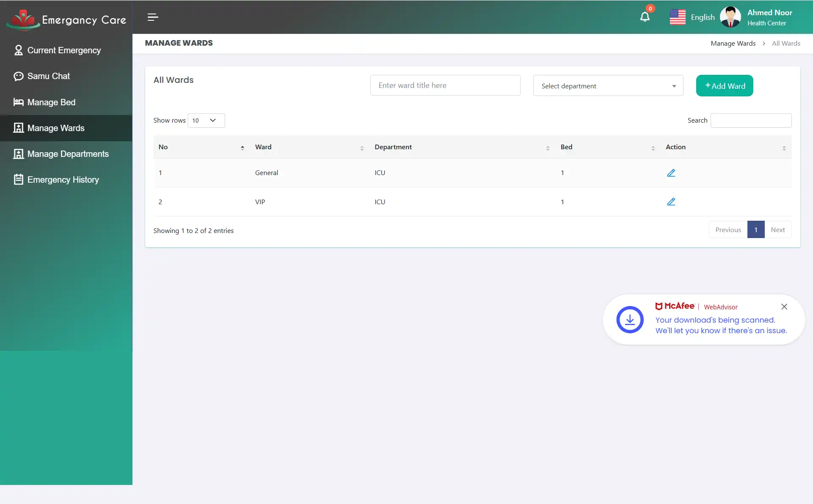The image size is (813, 504).
Task: Open Manage Departments section
Action: tap(68, 154)
